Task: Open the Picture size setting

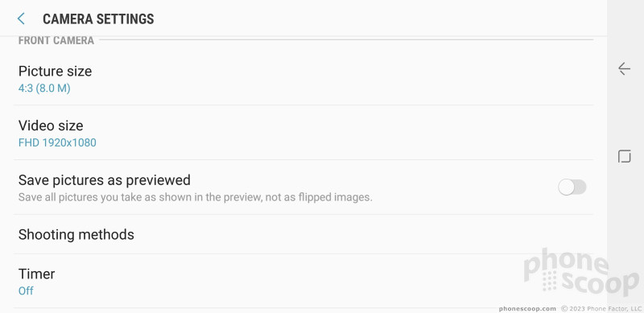Action: [x=303, y=78]
